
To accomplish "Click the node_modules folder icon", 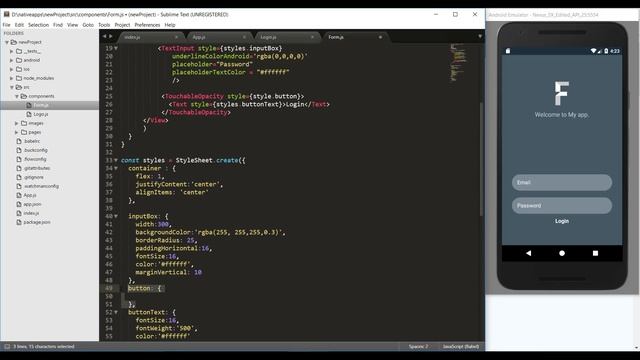I will (x=19, y=78).
